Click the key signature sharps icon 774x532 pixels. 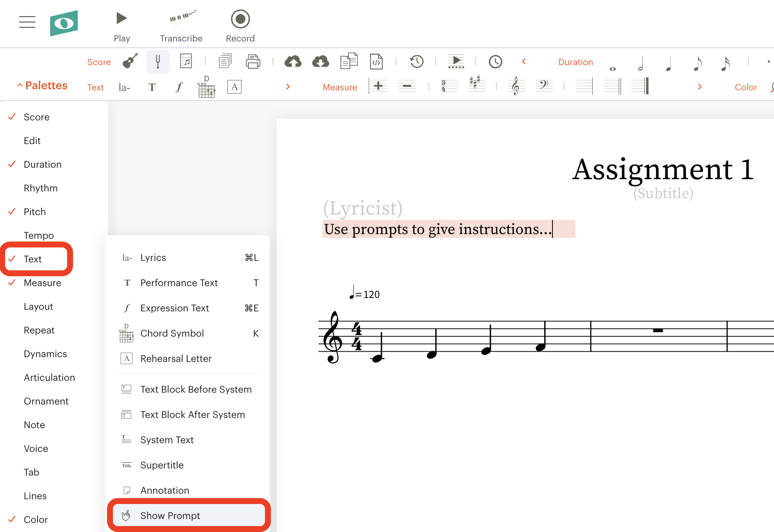click(x=477, y=84)
